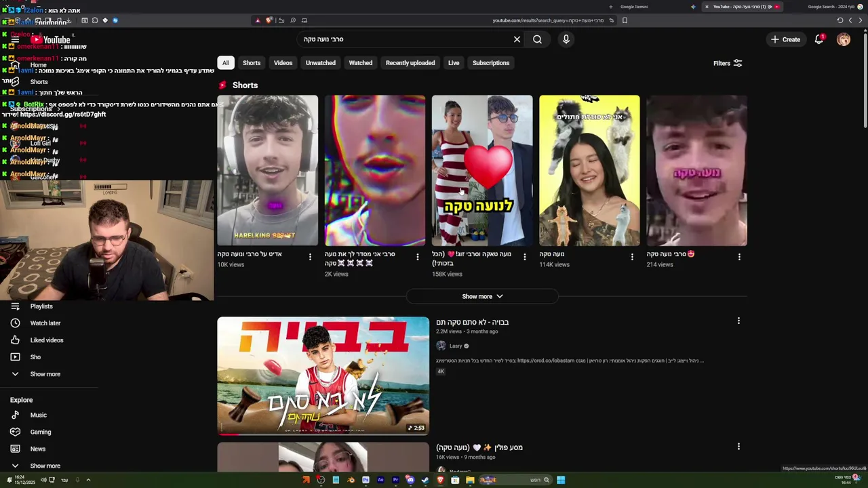Click the taskbar search box
This screenshot has width=868, height=488.
pyautogui.click(x=515, y=480)
